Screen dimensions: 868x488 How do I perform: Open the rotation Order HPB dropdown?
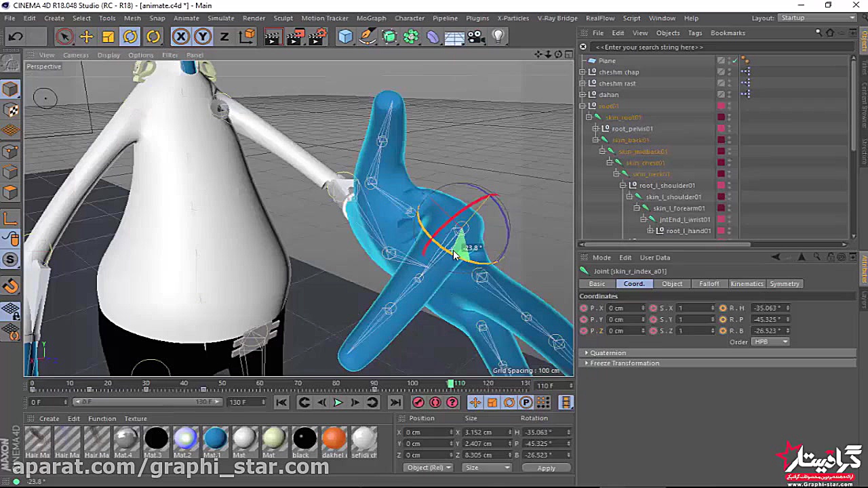[x=771, y=342]
